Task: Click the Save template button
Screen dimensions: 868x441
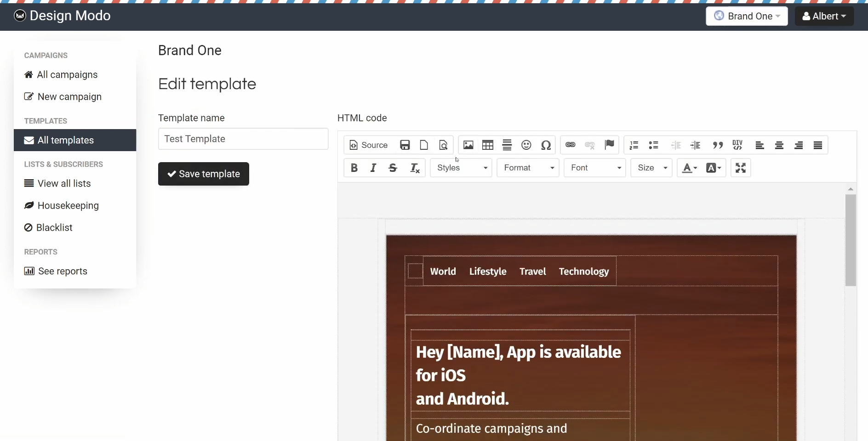Action: click(x=204, y=174)
